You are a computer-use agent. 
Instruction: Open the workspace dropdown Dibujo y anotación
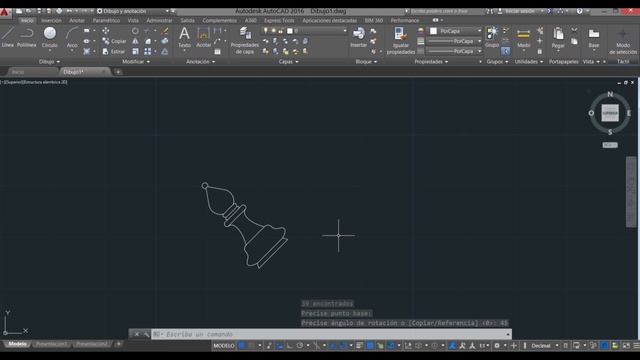pos(133,11)
